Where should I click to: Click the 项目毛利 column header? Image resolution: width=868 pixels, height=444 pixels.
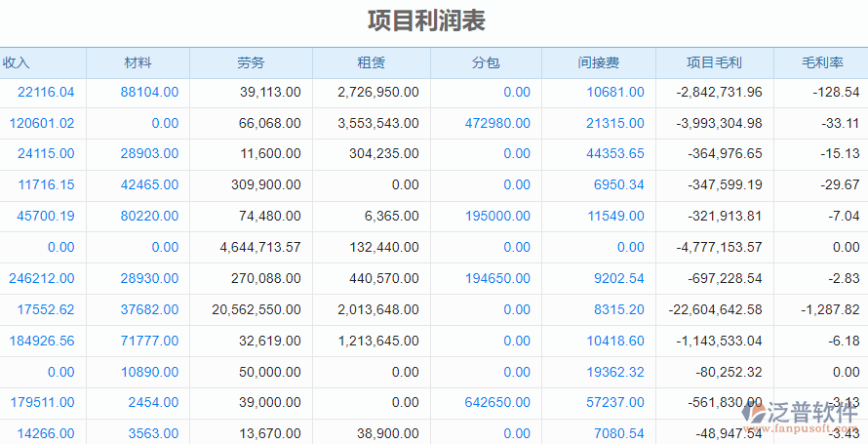click(x=714, y=62)
